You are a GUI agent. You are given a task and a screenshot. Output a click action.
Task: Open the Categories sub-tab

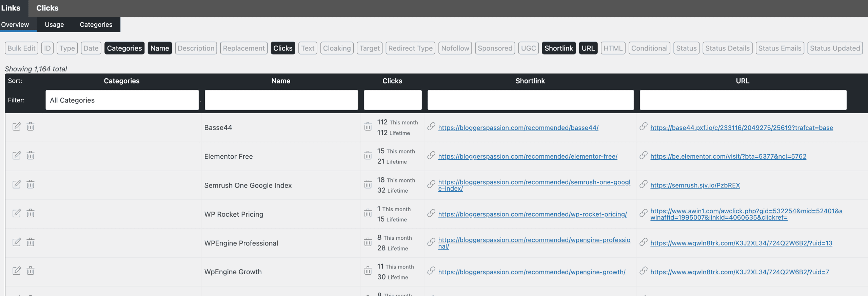[x=96, y=24]
